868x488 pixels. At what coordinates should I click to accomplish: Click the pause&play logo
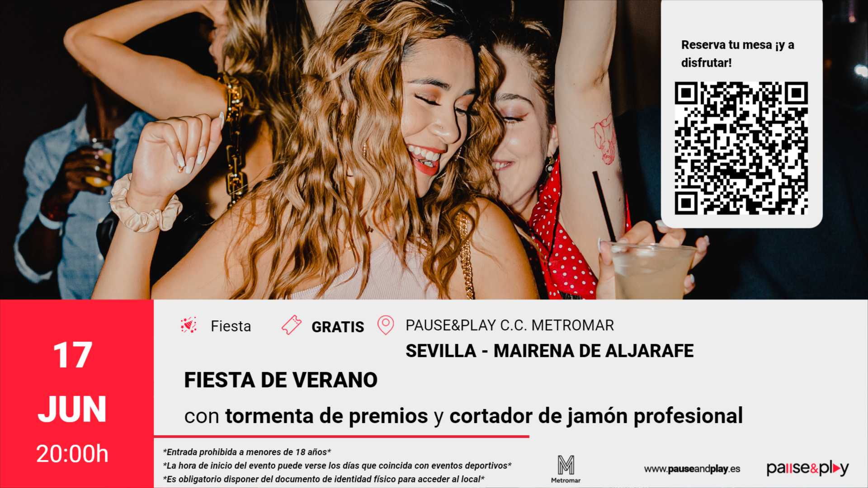807,469
